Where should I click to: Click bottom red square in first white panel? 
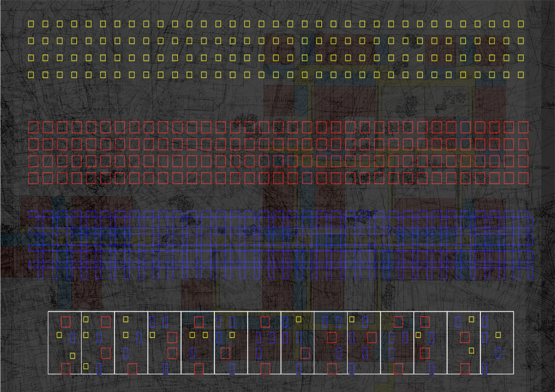(65, 369)
